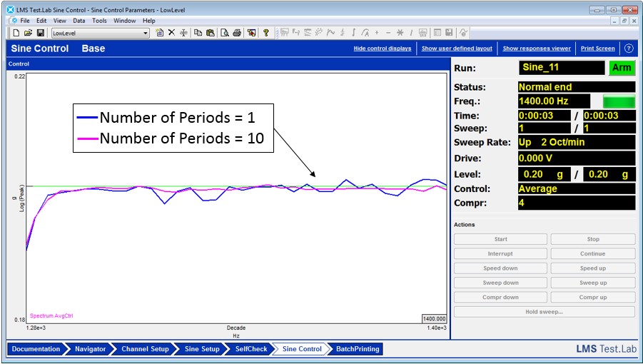
Task: Click the Delete X toolbar icon
Action: coord(171,33)
